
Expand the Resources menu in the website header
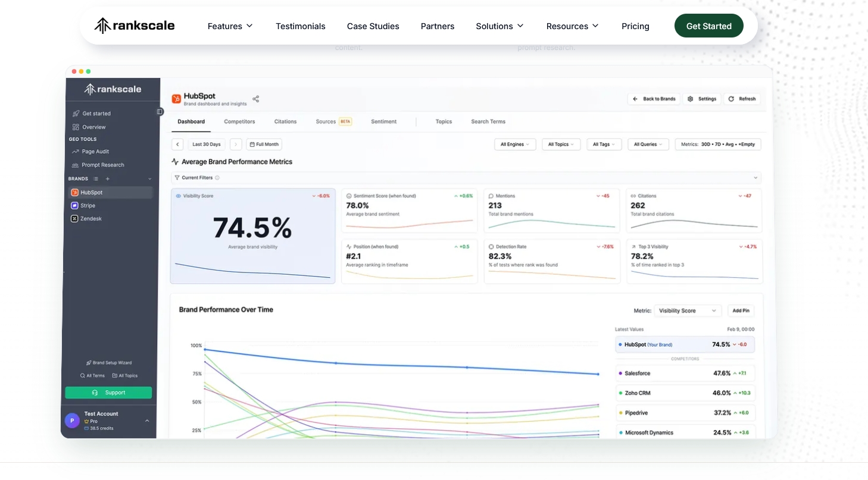coord(573,26)
